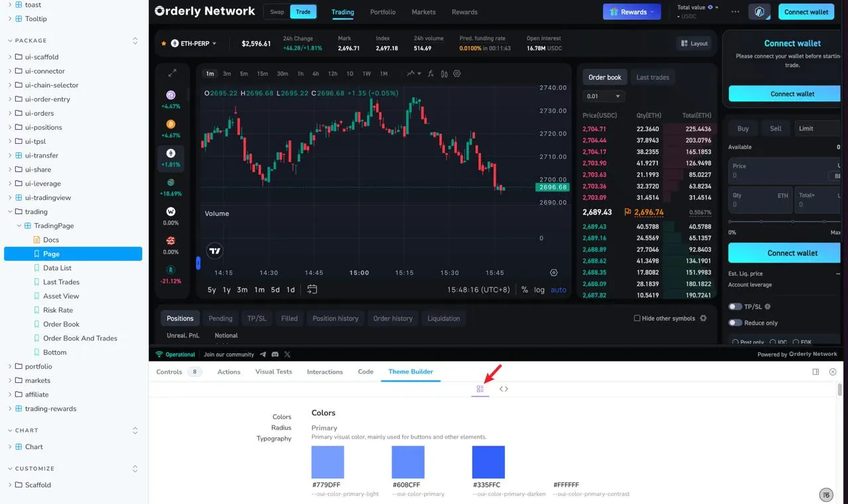
Task: Open the ETH-PERP symbol dropdown
Action: (192, 43)
